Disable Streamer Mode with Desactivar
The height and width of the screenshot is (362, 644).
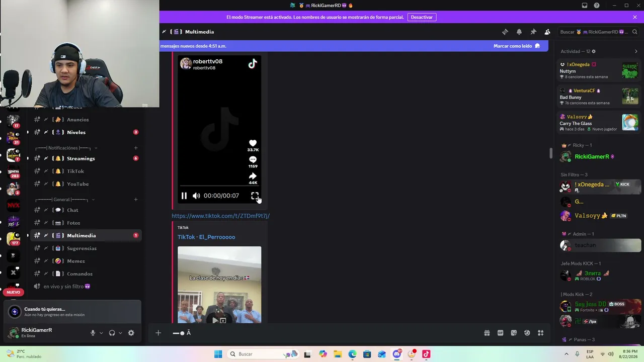point(422,17)
